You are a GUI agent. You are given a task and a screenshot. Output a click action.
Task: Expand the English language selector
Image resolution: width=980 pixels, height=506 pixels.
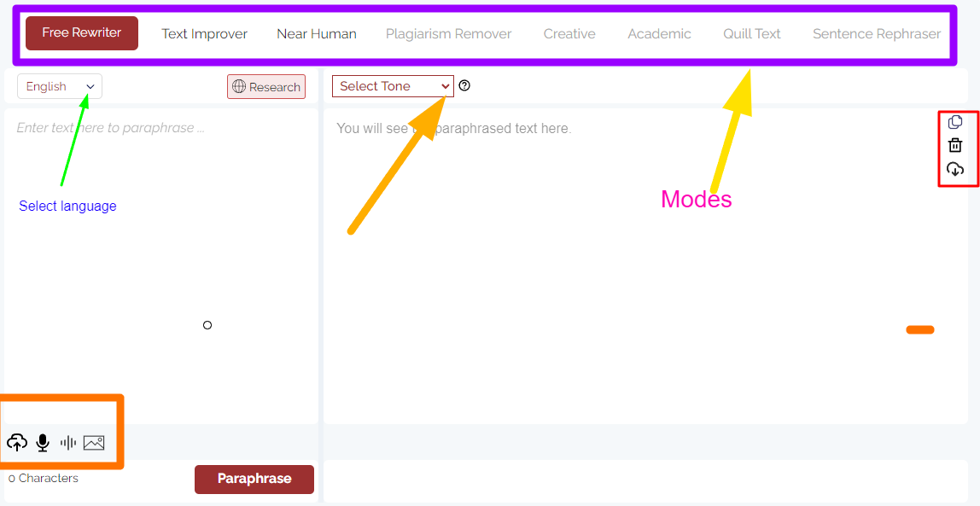click(x=59, y=86)
